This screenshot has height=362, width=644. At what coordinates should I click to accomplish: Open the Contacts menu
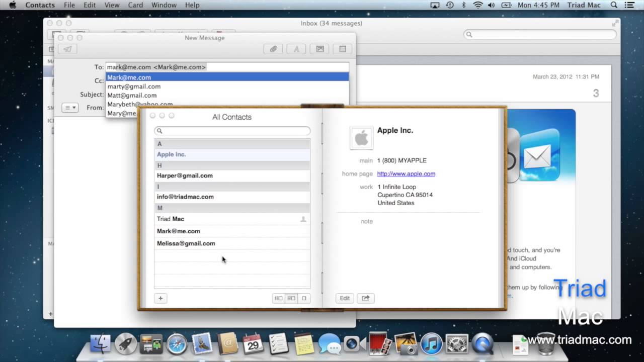point(40,5)
